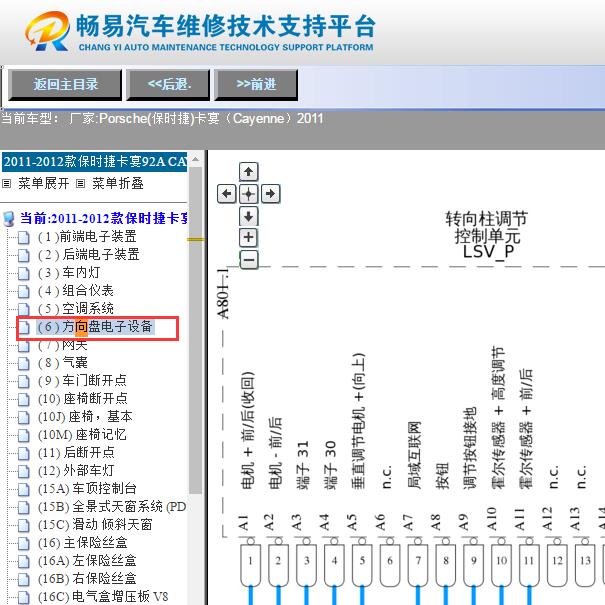Click the 2011-2012款保时捷卡宴92A header bar

tap(95, 162)
